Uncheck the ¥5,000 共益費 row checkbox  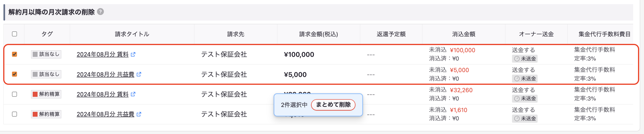(x=15, y=74)
